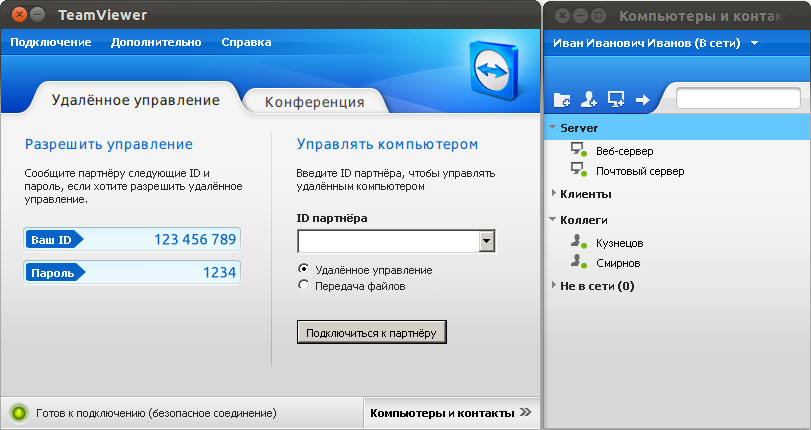Open the Дополнительно menu
This screenshot has height=430, width=811.
click(156, 42)
